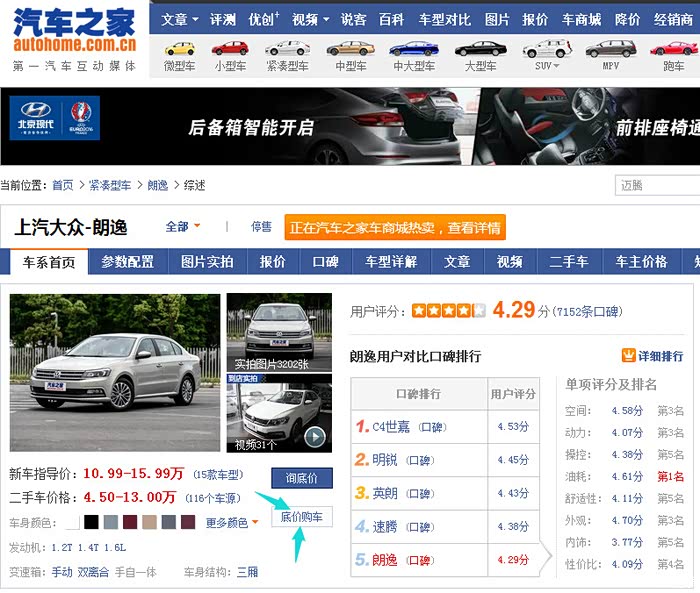Viewport: 700px width, 593px height.
Task: Click the 大型车 black car icon
Action: [480, 49]
